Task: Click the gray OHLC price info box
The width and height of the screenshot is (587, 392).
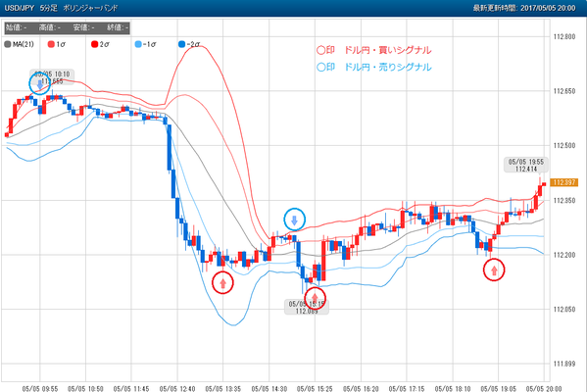Action: (x=67, y=27)
